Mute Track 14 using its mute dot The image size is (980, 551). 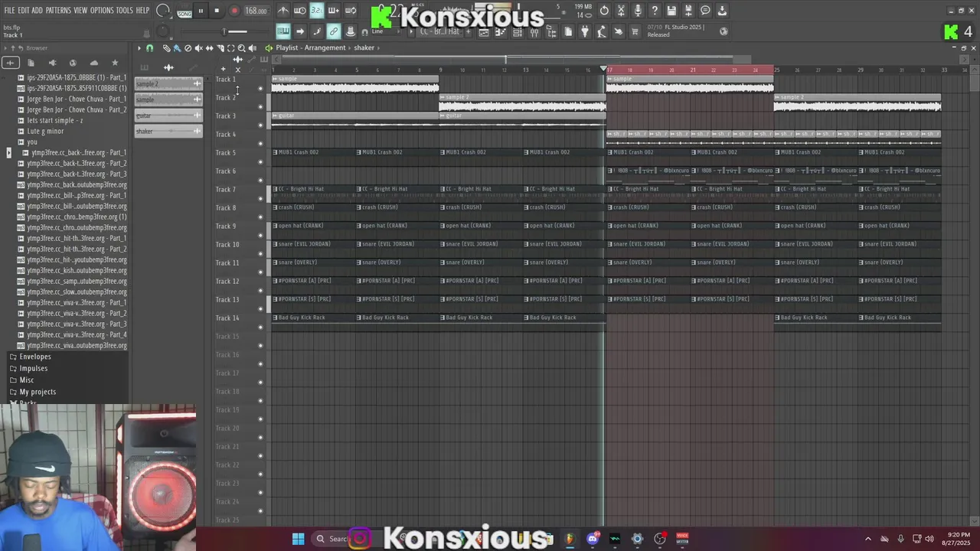(x=260, y=327)
